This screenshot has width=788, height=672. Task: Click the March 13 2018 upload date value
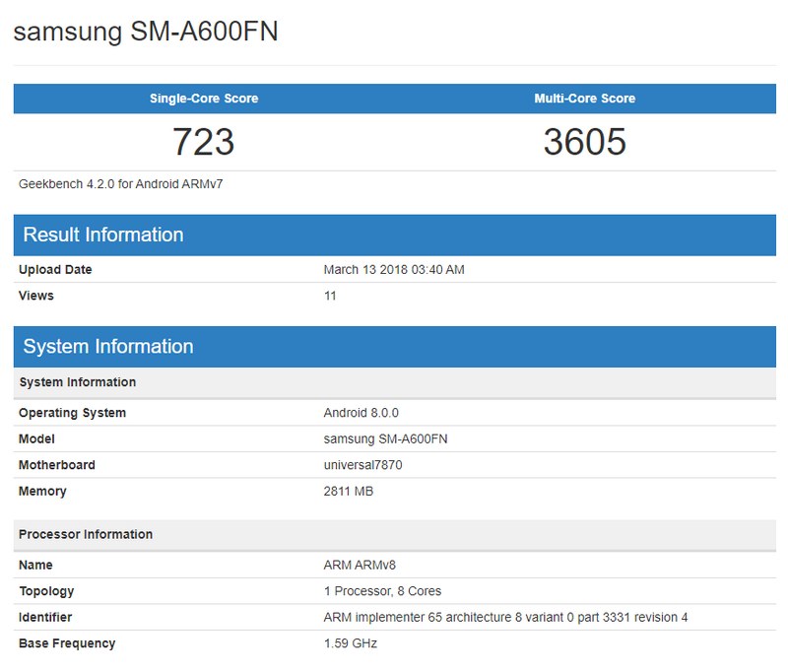pos(400,269)
